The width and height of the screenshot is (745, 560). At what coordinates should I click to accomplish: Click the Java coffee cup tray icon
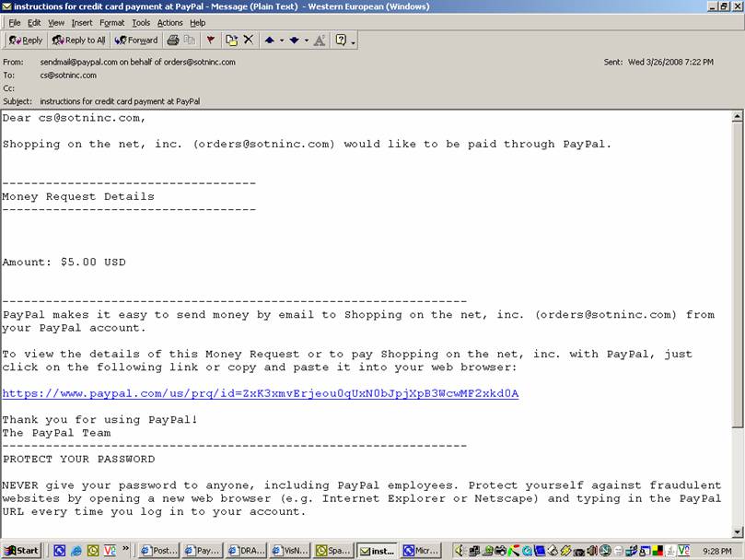669,551
